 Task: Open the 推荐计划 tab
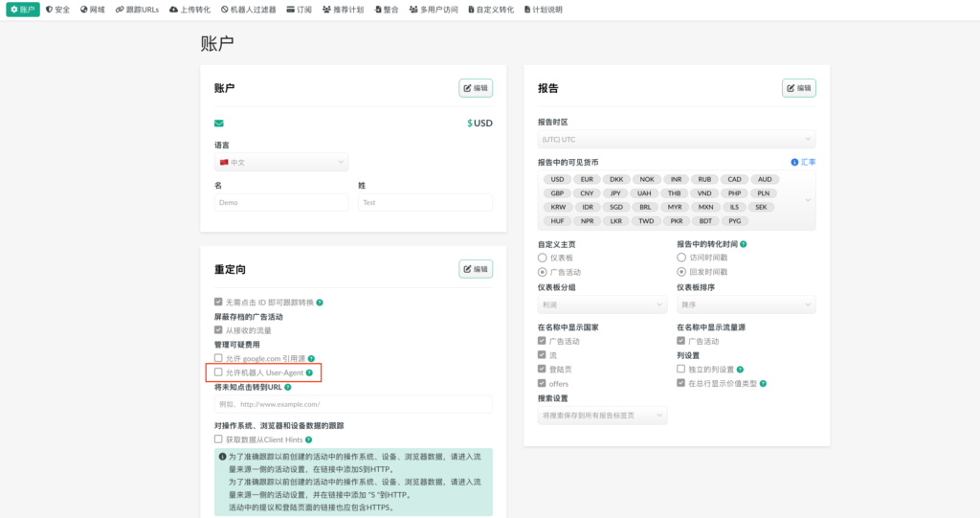(x=344, y=10)
